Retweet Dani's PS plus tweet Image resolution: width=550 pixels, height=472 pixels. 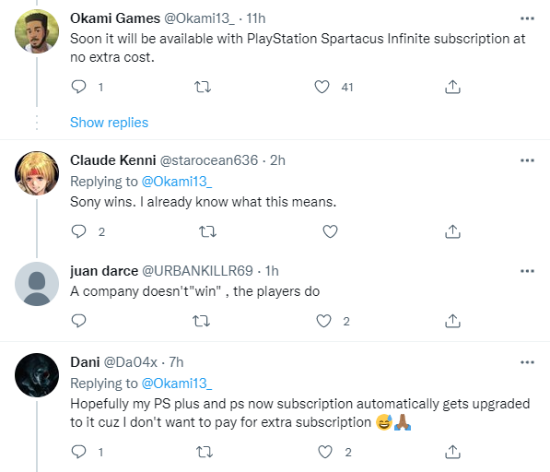204,452
